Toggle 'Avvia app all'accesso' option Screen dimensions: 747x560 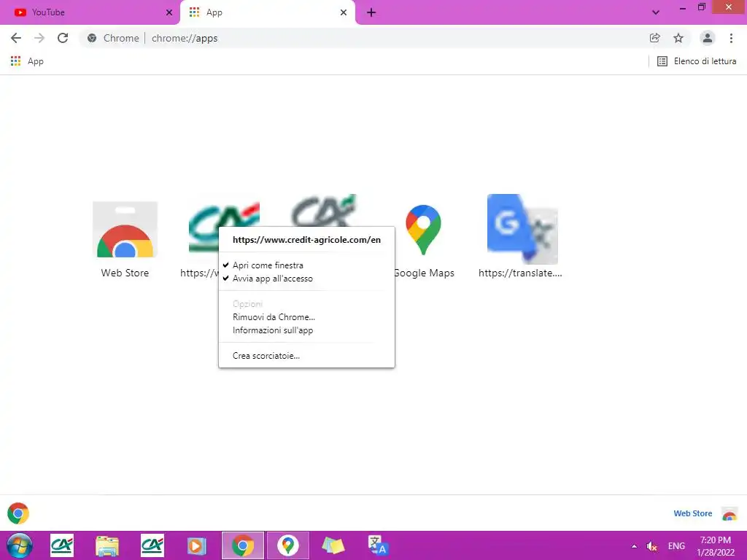tap(306, 279)
